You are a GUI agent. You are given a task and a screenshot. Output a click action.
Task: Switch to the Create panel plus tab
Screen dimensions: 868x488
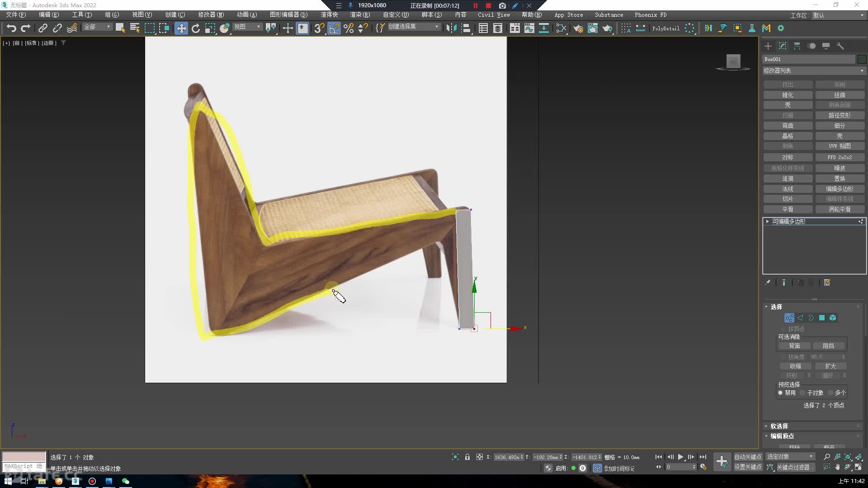tap(768, 46)
